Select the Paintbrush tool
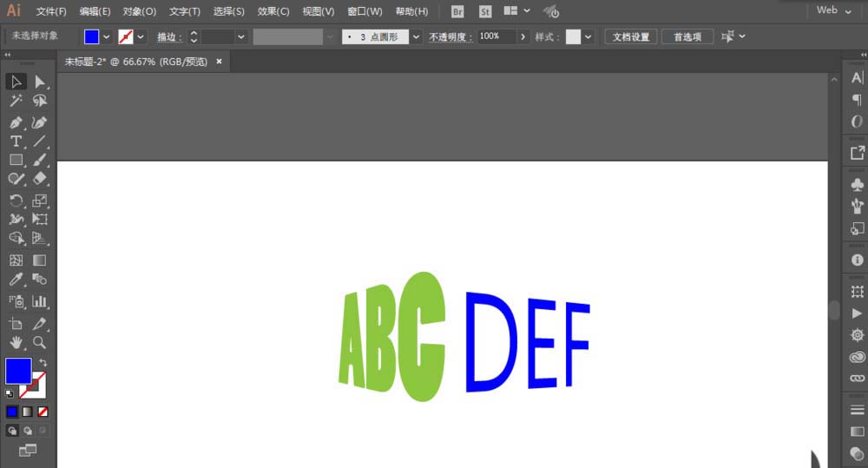 [39, 160]
